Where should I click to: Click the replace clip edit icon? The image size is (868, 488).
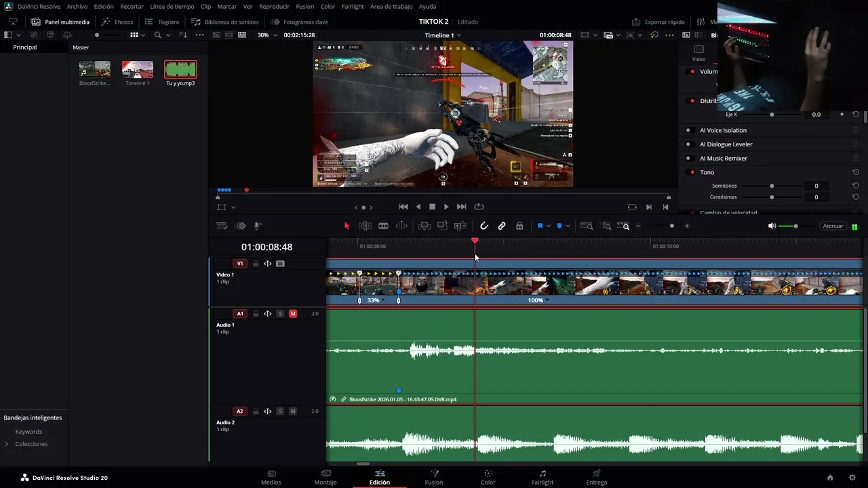460,226
